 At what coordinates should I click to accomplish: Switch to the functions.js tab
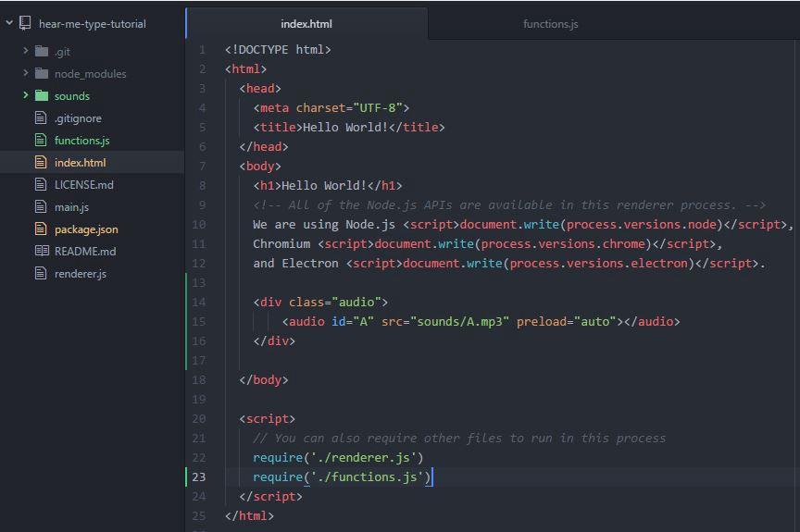pos(550,24)
